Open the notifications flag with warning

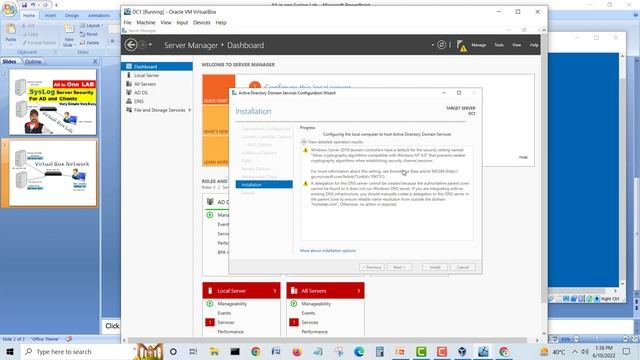pos(462,45)
